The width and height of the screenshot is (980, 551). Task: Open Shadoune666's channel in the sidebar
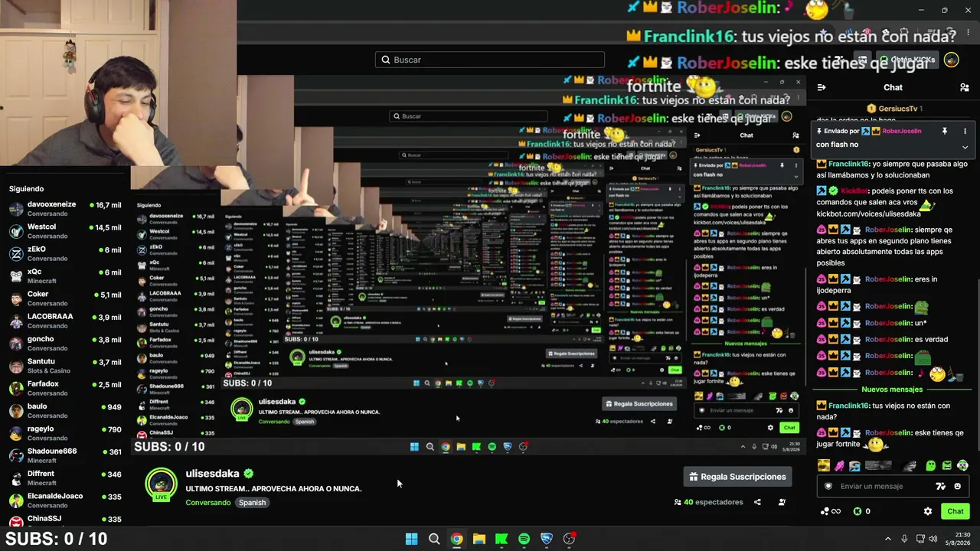(65, 455)
